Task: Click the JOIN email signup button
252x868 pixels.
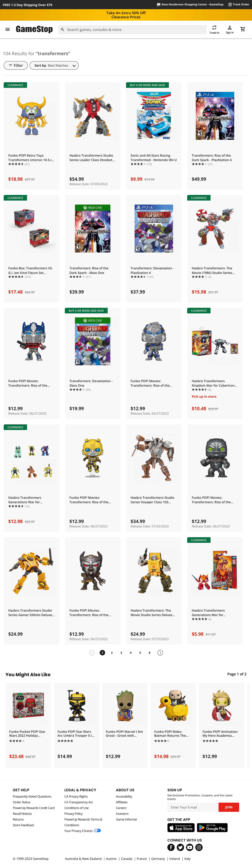Action: tap(229, 807)
